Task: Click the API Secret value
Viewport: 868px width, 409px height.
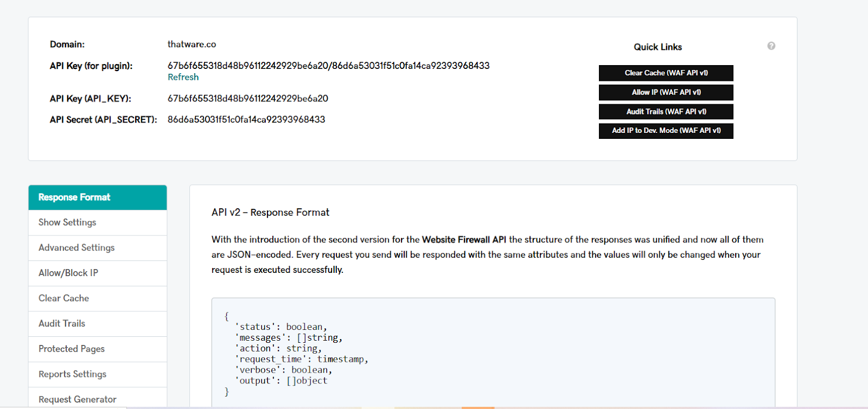Action: [246, 119]
